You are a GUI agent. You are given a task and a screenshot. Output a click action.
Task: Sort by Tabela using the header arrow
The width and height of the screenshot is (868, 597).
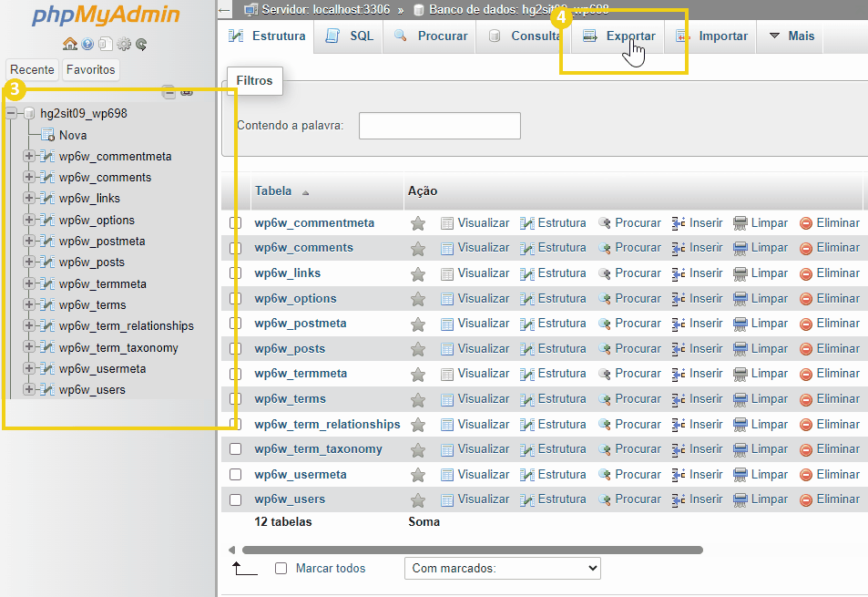pyautogui.click(x=305, y=192)
